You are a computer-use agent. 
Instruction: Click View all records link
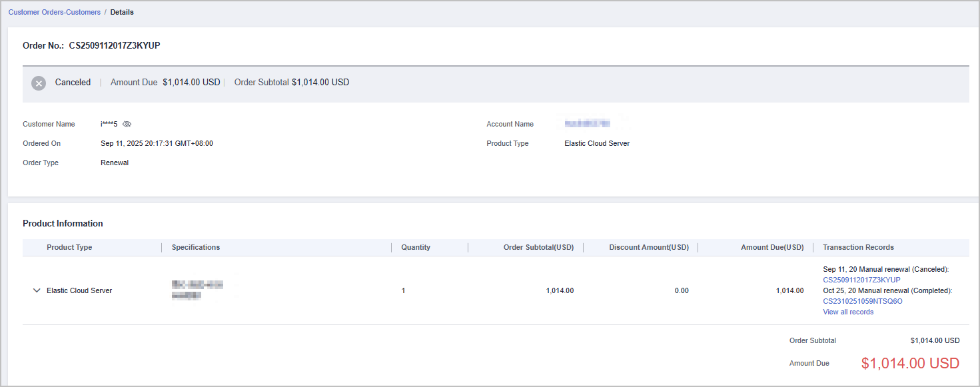pyautogui.click(x=847, y=312)
